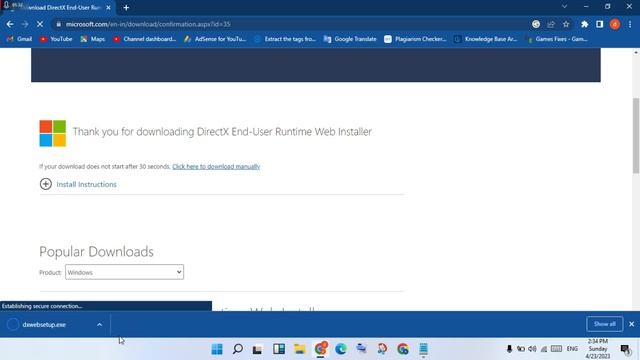This screenshot has width=640, height=360.
Task: Click the microphone tray icon
Action: click(x=509, y=349)
